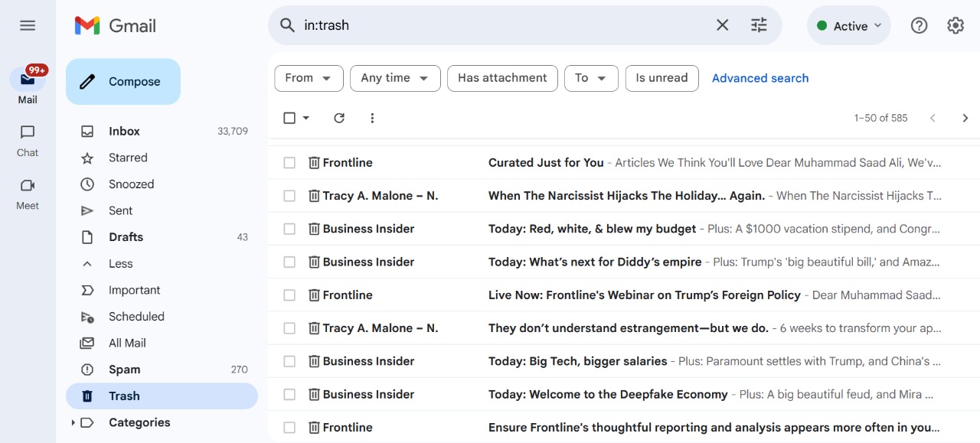This screenshot has width=980, height=443.
Task: Check the 'Ensure Frontline's thoughtful reporting' email checkbox
Action: [x=289, y=428]
